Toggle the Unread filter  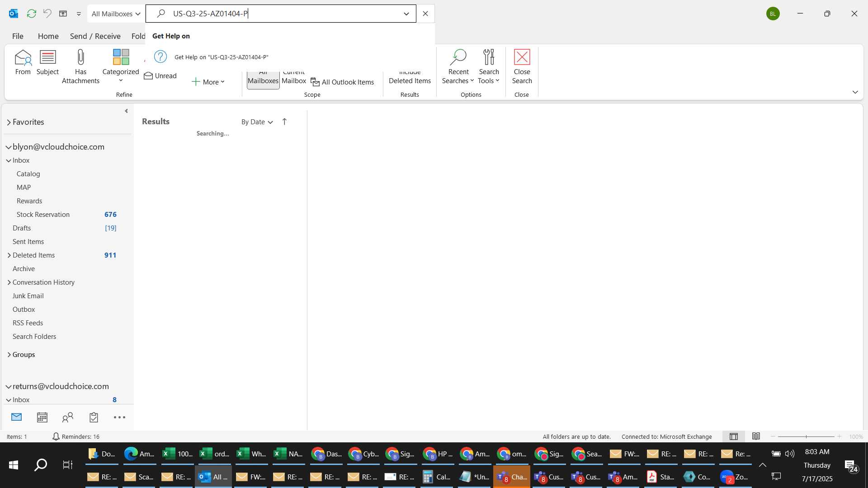click(x=160, y=76)
